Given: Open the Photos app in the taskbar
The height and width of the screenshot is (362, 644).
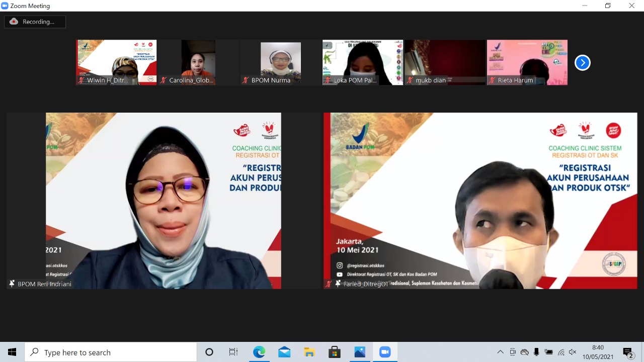Looking at the screenshot, I should click(360, 352).
